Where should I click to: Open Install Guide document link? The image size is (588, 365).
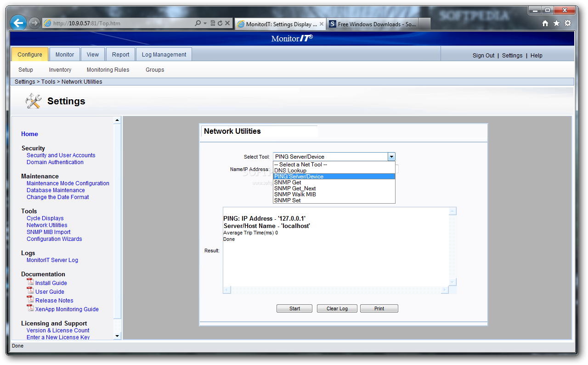51,283
